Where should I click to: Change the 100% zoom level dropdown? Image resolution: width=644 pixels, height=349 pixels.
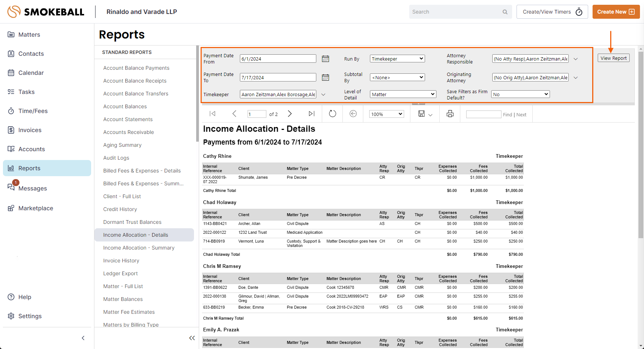(x=386, y=114)
